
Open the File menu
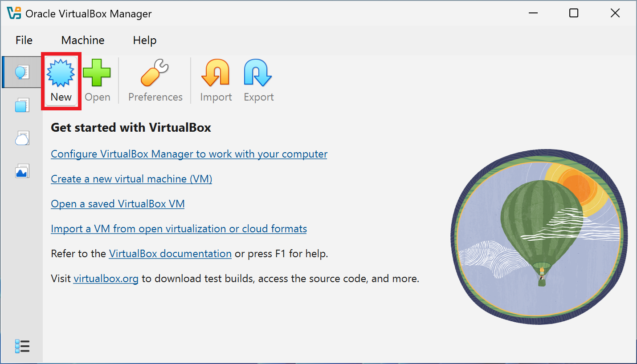(x=23, y=40)
